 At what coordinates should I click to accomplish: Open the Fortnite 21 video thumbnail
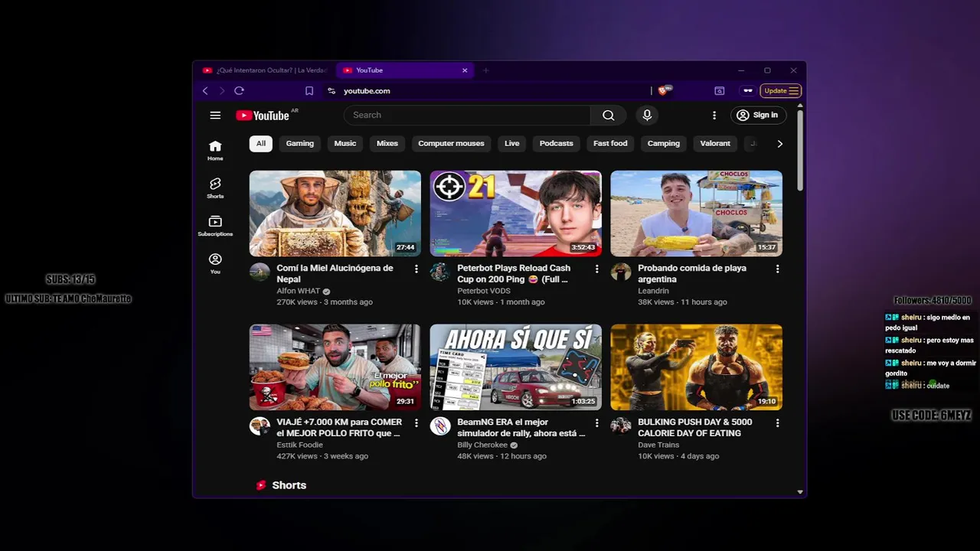point(516,214)
